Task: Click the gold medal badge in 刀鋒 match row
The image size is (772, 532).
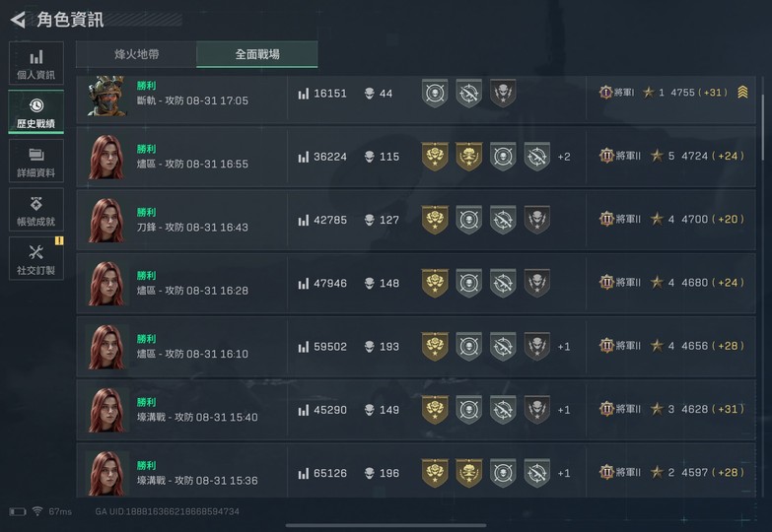Action: (x=435, y=220)
